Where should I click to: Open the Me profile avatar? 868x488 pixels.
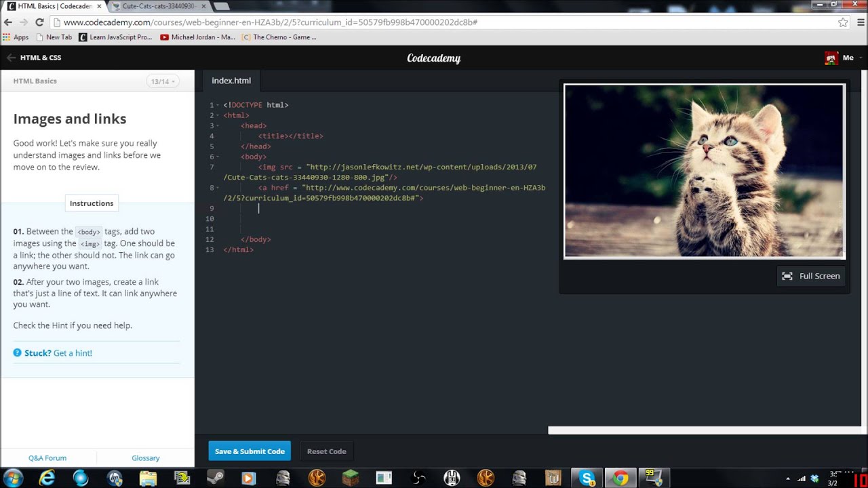[831, 58]
